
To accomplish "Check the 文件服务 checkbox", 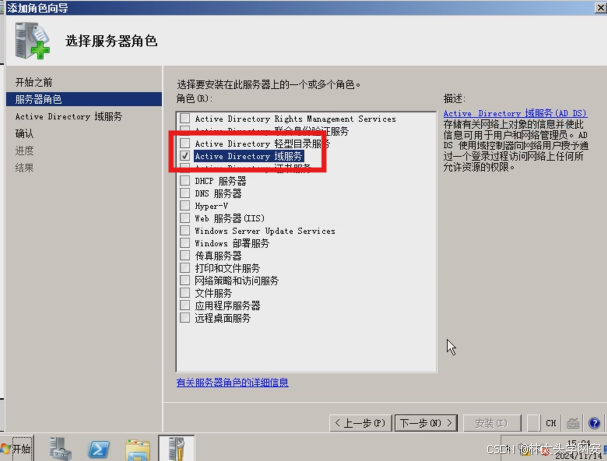I will pos(185,293).
